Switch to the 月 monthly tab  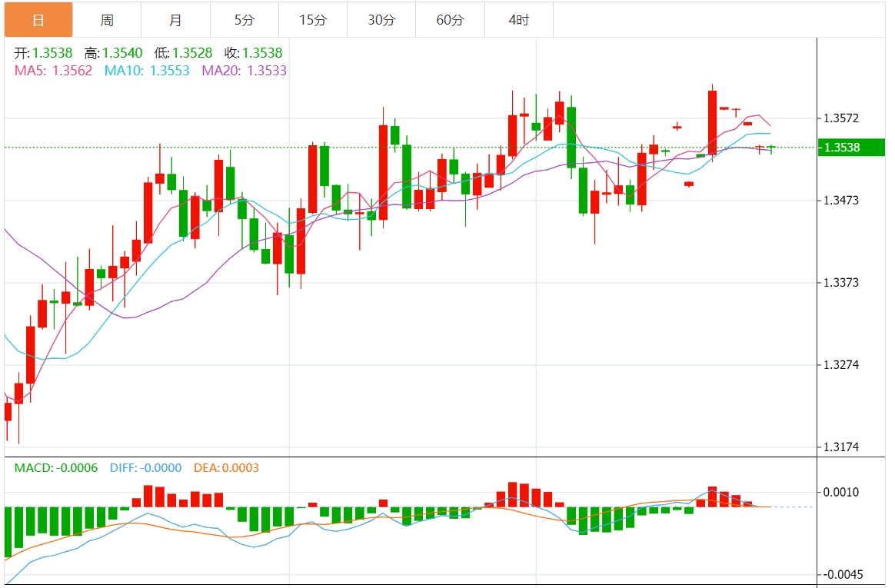coord(175,20)
